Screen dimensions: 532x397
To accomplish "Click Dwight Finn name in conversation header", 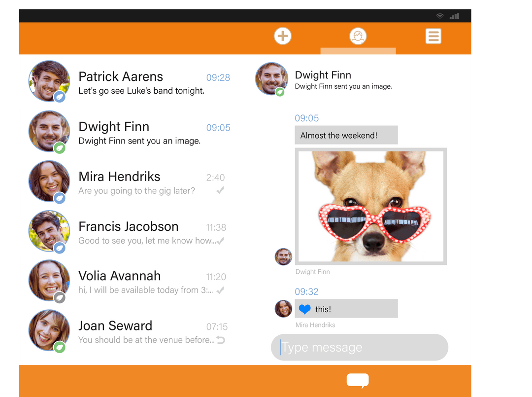I will coord(323,75).
